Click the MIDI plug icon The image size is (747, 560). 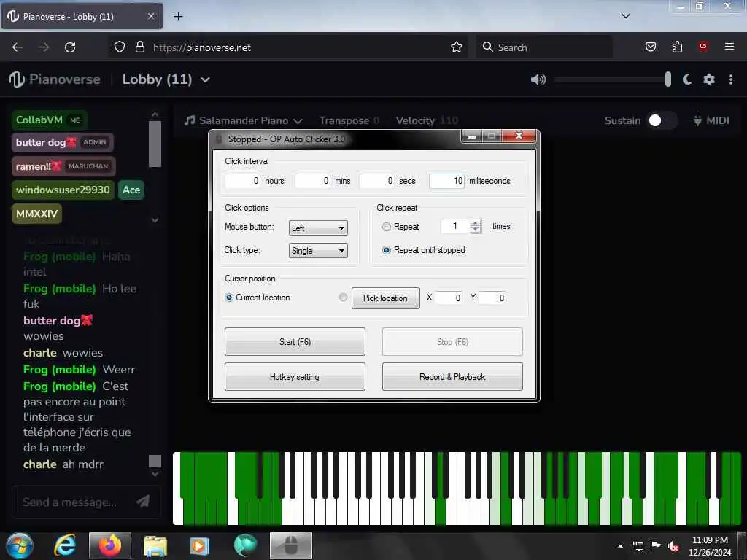coord(697,120)
